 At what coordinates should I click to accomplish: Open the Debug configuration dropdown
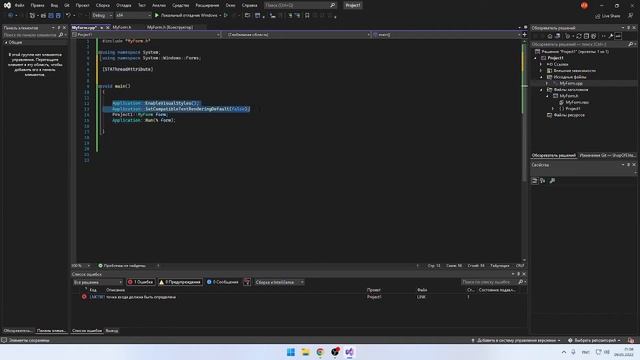tap(102, 16)
